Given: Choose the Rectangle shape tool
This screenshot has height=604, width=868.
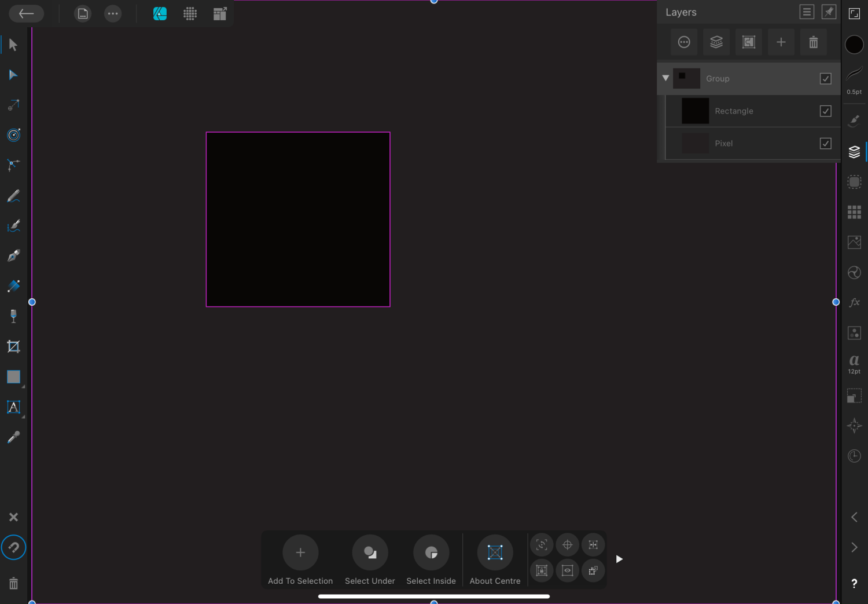Looking at the screenshot, I should tap(13, 376).
